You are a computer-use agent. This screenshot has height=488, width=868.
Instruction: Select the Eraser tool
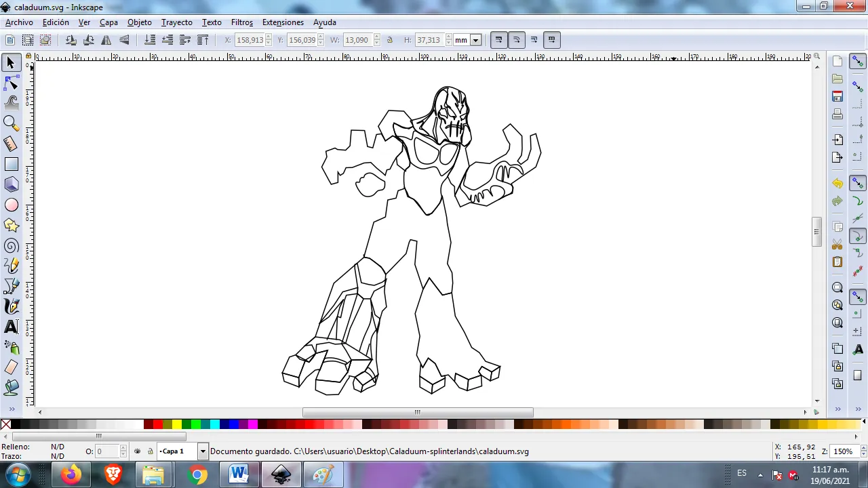pyautogui.click(x=11, y=367)
